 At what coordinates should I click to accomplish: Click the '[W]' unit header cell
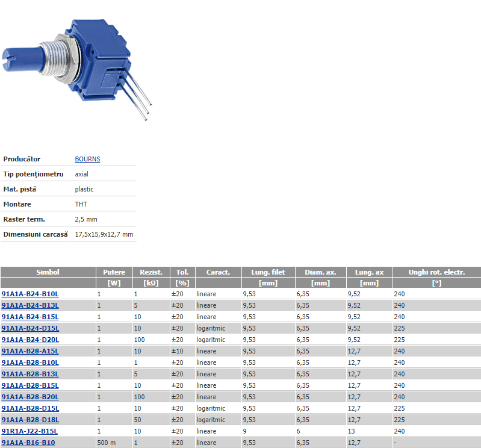coord(114,283)
